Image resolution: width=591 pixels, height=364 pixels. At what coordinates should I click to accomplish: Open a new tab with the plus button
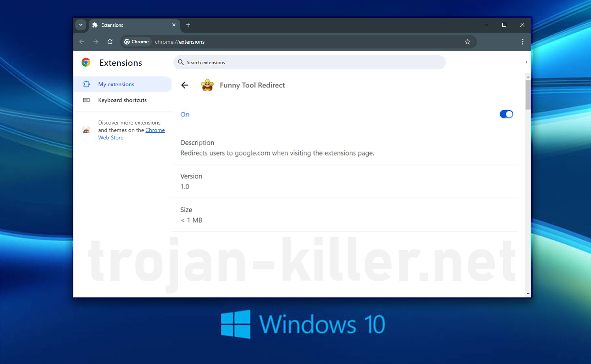[188, 25]
